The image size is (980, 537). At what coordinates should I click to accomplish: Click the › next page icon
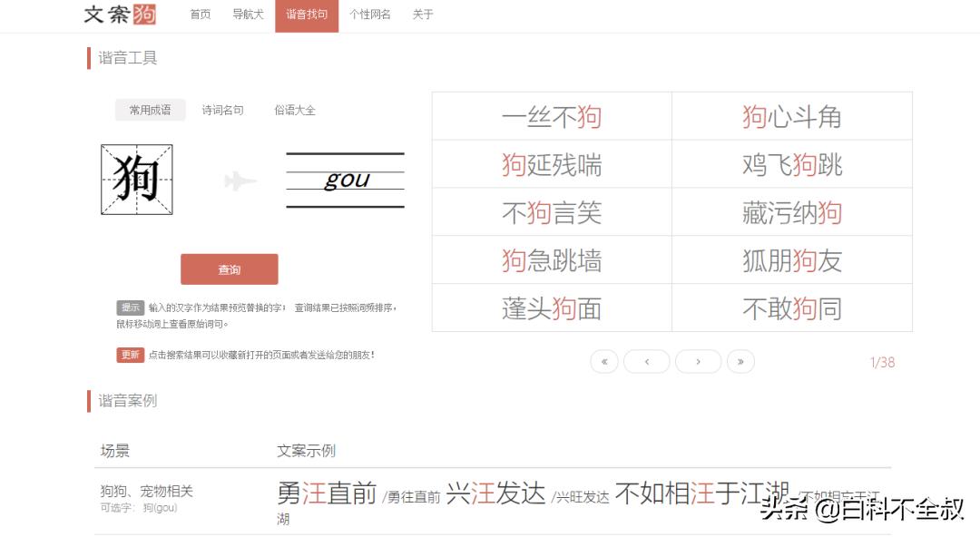click(x=698, y=361)
